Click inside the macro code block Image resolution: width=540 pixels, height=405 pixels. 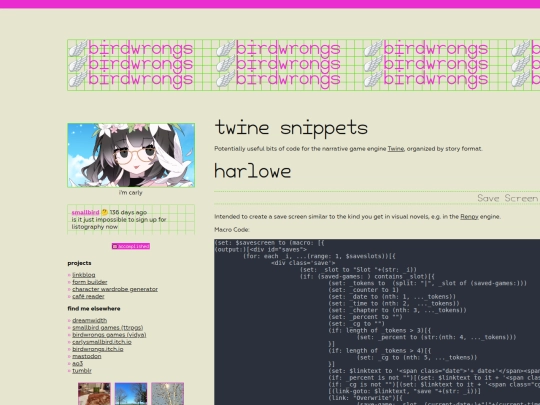coord(377,322)
